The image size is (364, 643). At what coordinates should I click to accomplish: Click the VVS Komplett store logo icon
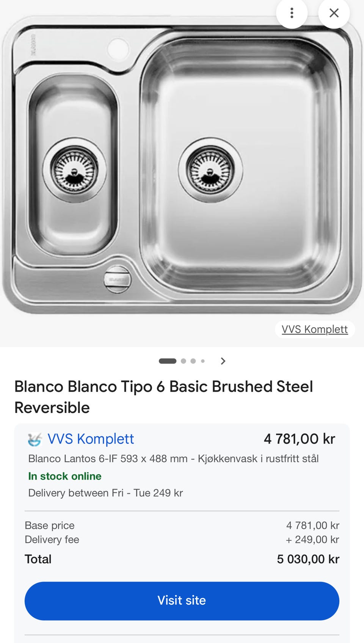(x=35, y=439)
